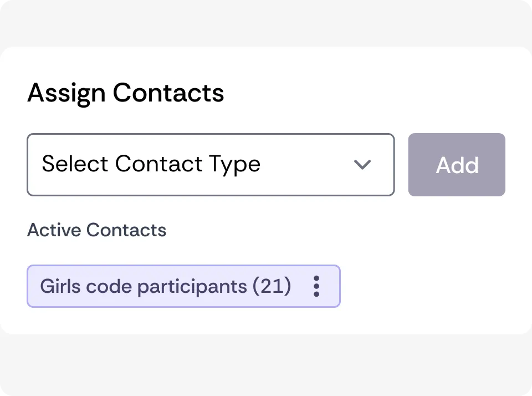Screen dimensions: 532x396
Task: Click the Active Contacts section label
Action: point(96,230)
